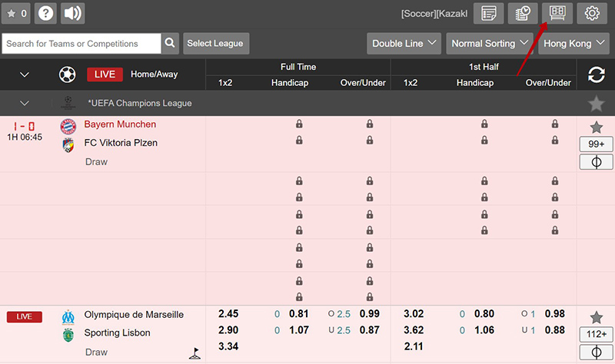Image resolution: width=615 pixels, height=364 pixels.
Task: Open 99+ more markets for Bayern match
Action: click(x=597, y=144)
